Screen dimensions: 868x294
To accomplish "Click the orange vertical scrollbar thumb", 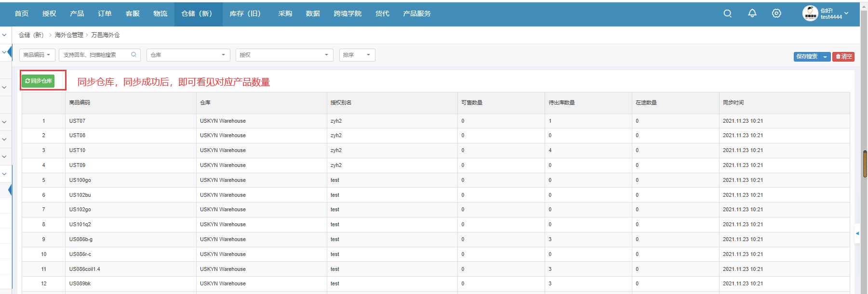I will (x=865, y=164).
